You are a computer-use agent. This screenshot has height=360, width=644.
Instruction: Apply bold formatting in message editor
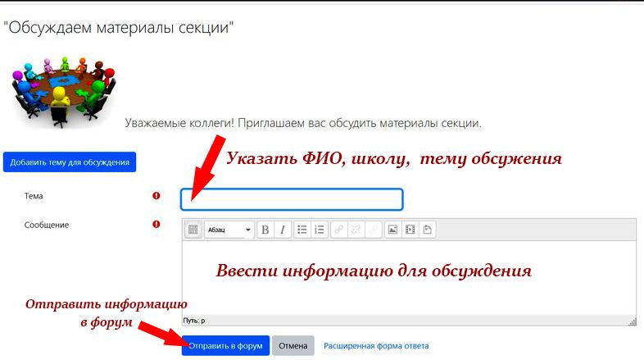click(265, 230)
